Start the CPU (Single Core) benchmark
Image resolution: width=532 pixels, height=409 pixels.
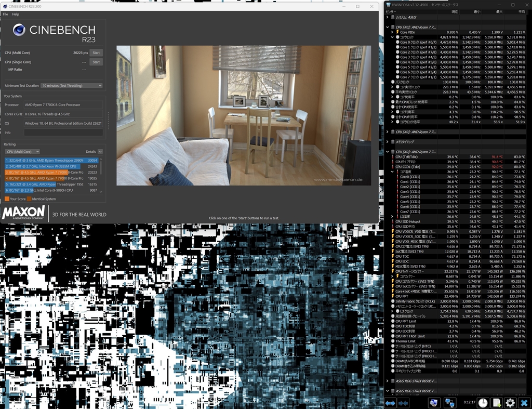(95, 62)
